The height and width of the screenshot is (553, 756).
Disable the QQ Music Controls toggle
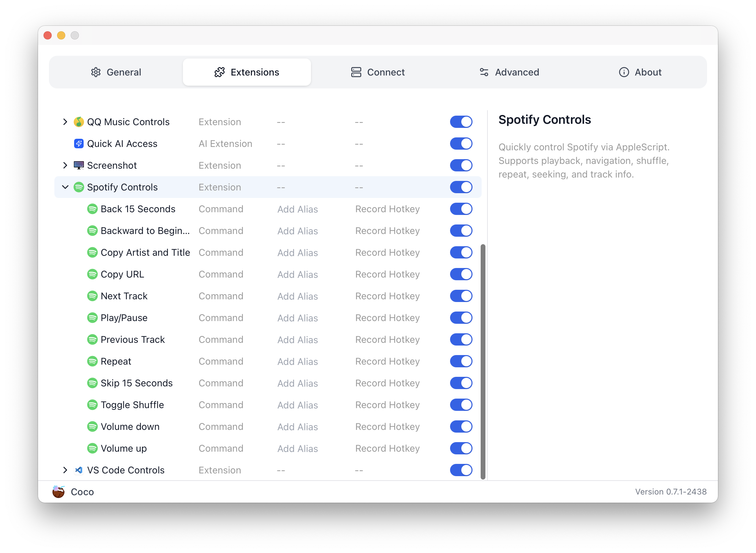461,122
